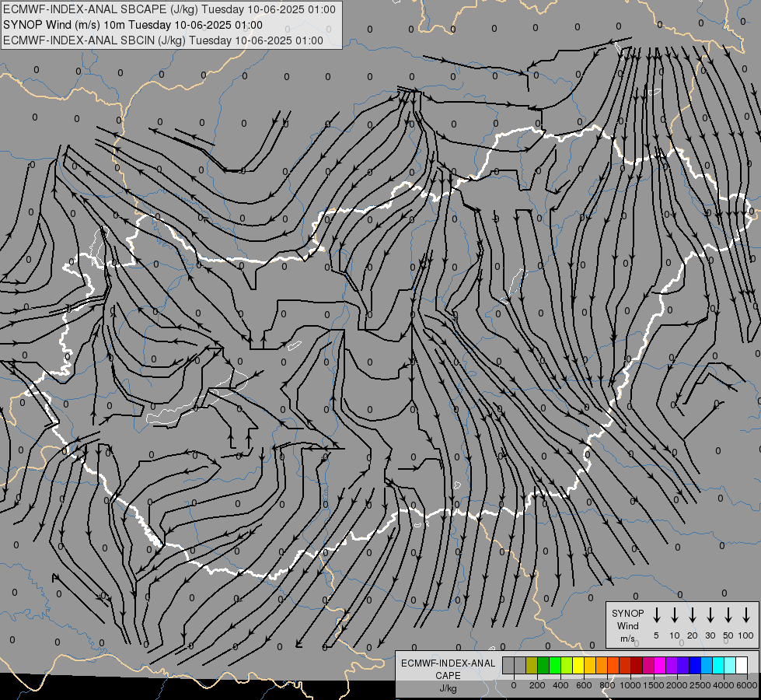Pick the olive swatch in the CAPE scale

click(532, 665)
